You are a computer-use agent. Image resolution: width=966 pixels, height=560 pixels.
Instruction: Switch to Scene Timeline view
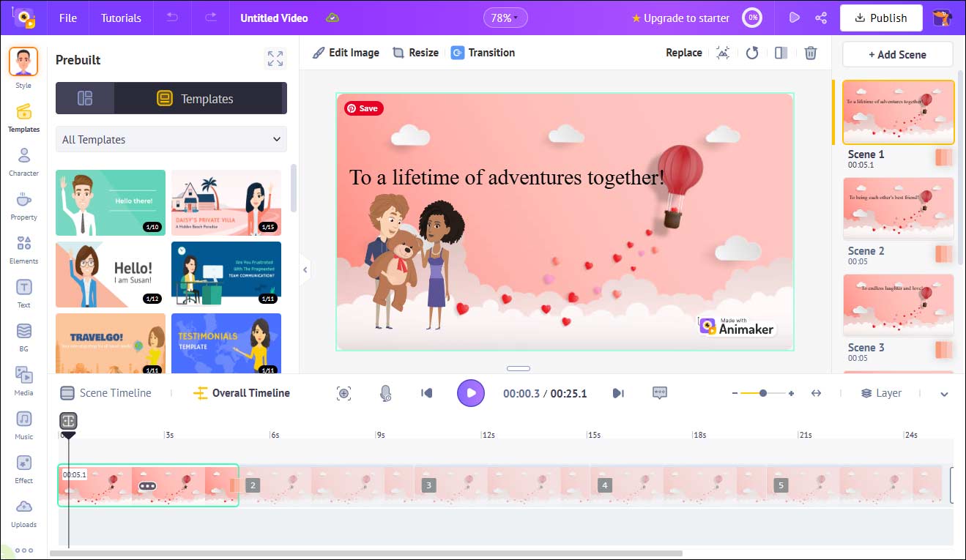107,392
